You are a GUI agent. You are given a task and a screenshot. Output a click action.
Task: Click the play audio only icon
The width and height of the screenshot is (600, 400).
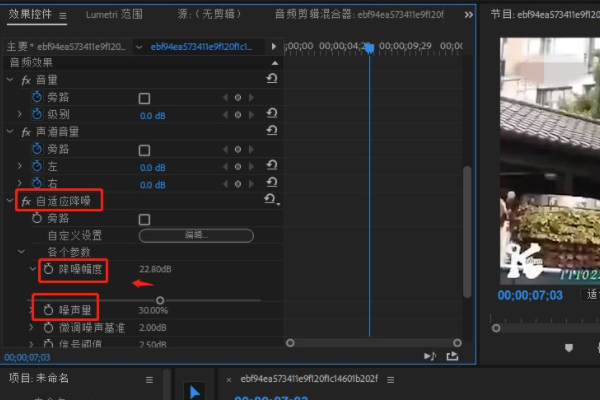coord(430,356)
